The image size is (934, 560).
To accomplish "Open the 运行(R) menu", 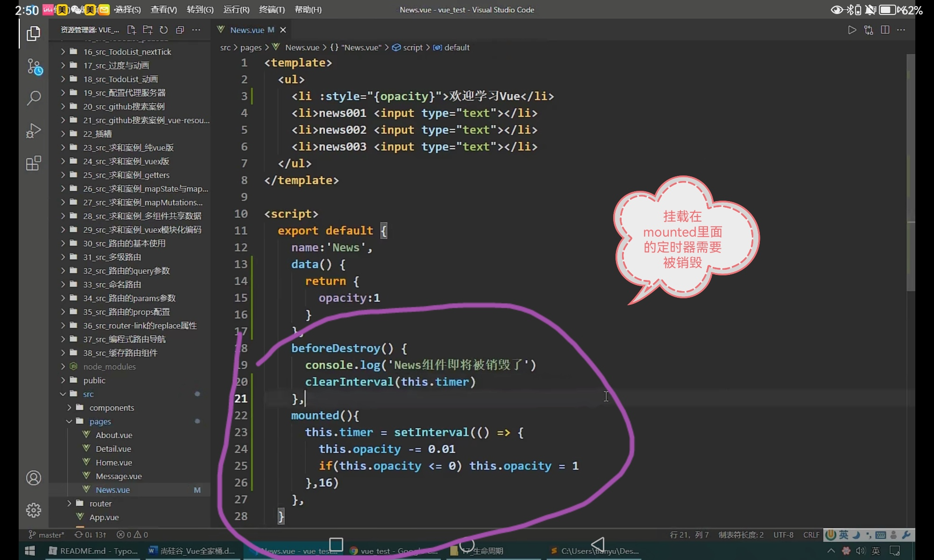I will [x=236, y=10].
